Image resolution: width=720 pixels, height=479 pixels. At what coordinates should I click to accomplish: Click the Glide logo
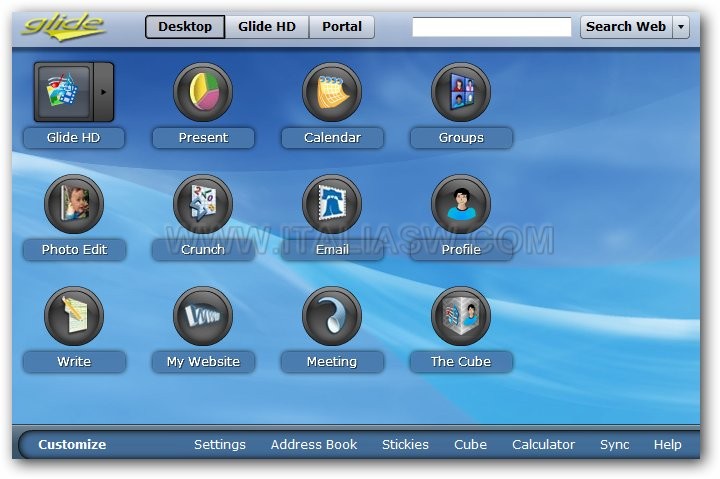63,26
